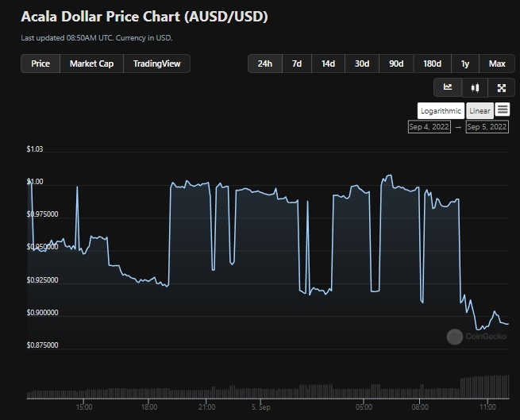
Task: Switch to Market Cap tab
Action: pyautogui.click(x=91, y=64)
